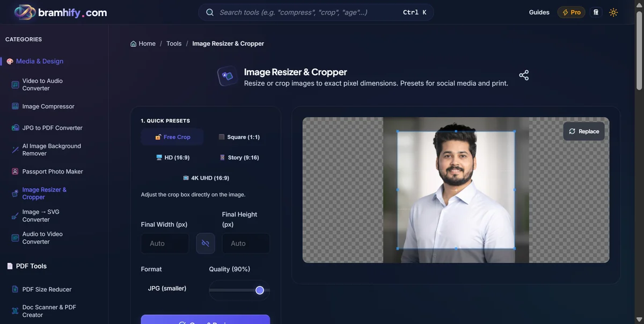Viewport: 644px width, 324px height.
Task: Click the Pro upgrade button
Action: tap(571, 12)
